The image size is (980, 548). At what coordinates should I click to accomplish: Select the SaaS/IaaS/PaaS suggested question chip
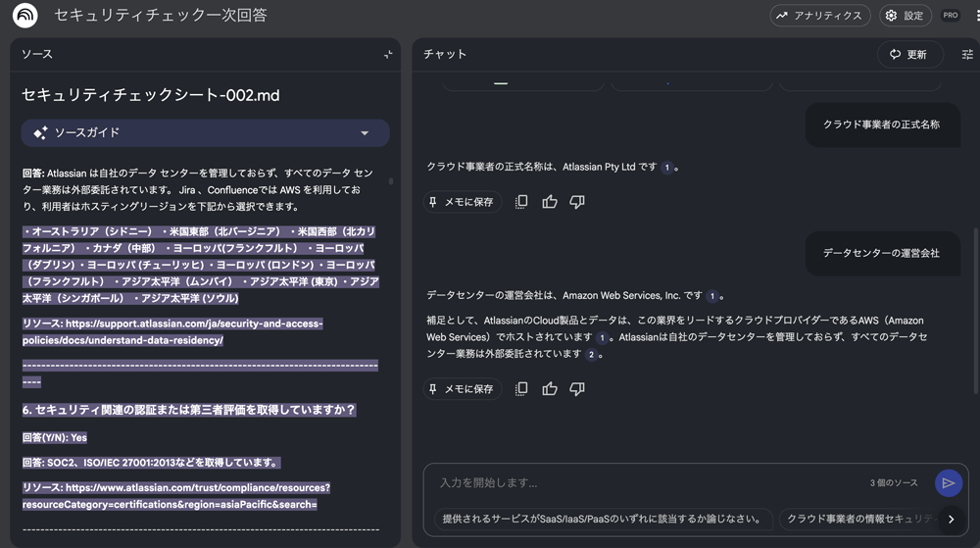point(603,520)
